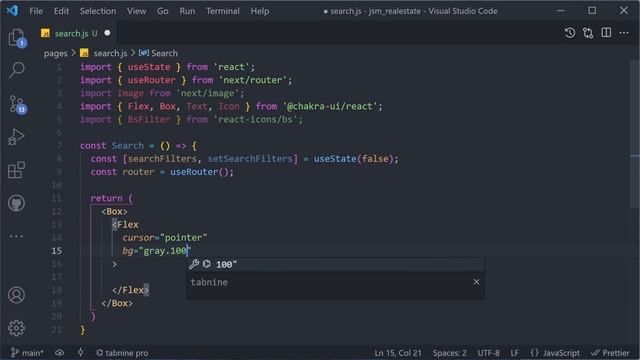Screen dimensions: 640x360
Task: Open the Help menu
Action: click(260, 11)
